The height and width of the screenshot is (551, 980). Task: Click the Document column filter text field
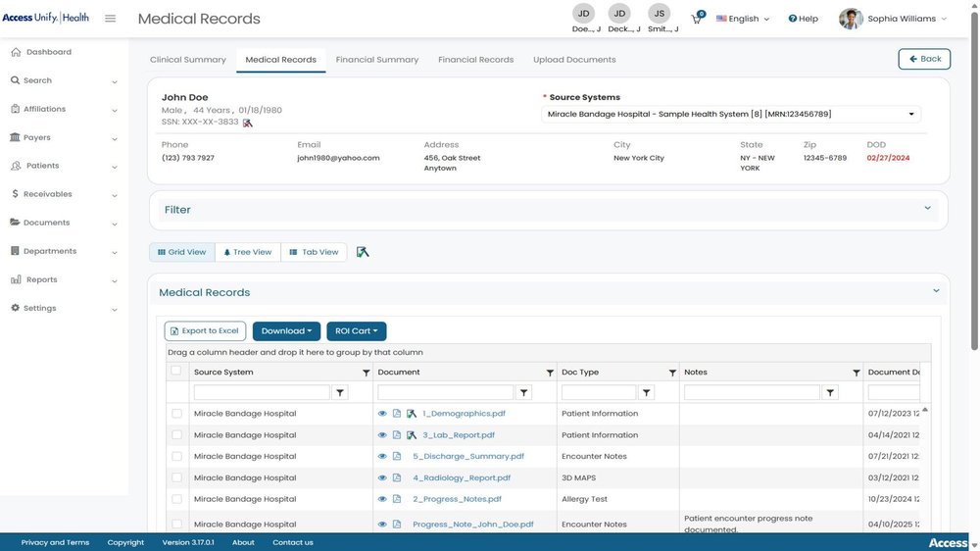[x=445, y=393]
